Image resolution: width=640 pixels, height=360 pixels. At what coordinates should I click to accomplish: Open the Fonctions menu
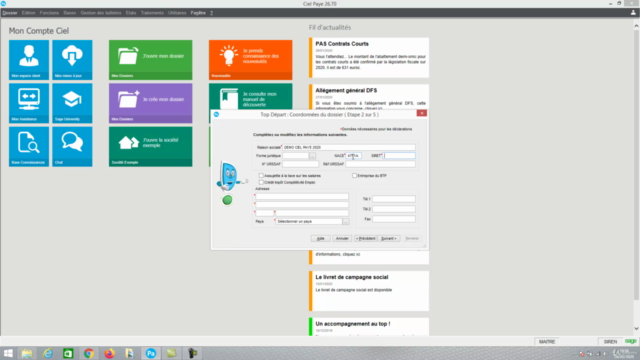49,13
